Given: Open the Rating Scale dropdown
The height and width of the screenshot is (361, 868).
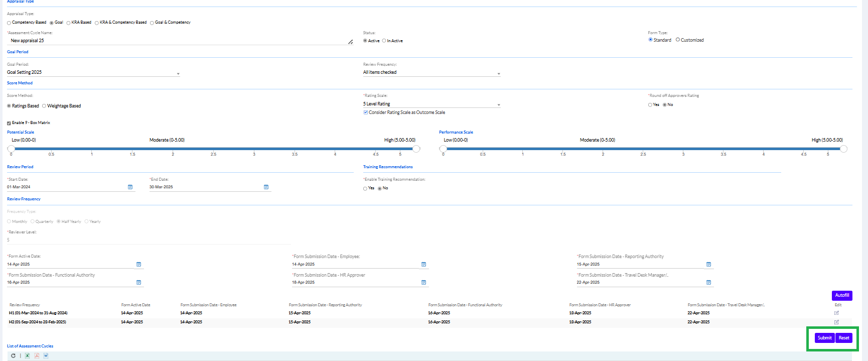Looking at the screenshot, I should tap(498, 105).
